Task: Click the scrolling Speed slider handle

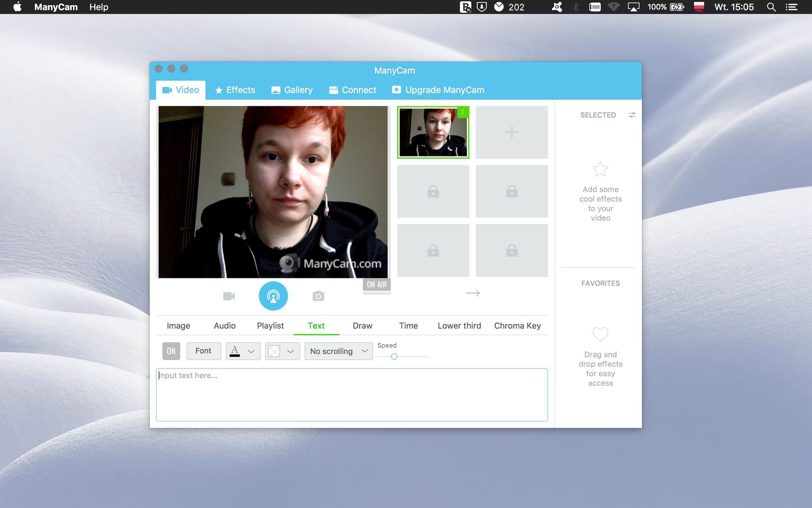Action: click(x=394, y=356)
